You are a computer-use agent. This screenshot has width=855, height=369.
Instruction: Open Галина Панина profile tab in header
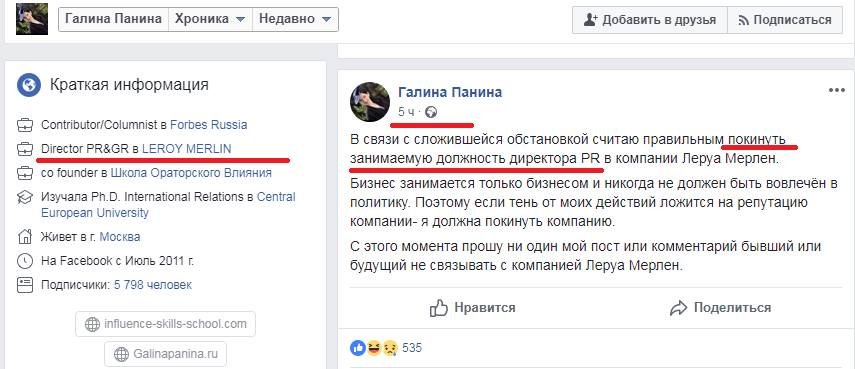pos(113,19)
